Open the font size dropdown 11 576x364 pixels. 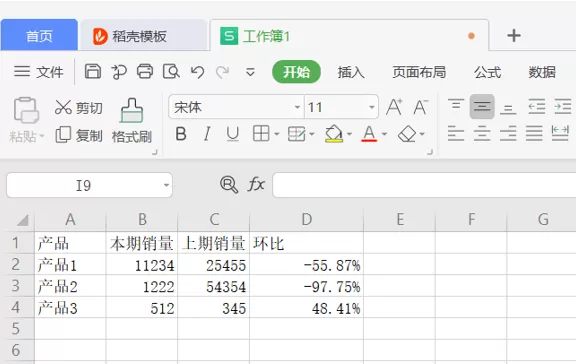(x=371, y=107)
